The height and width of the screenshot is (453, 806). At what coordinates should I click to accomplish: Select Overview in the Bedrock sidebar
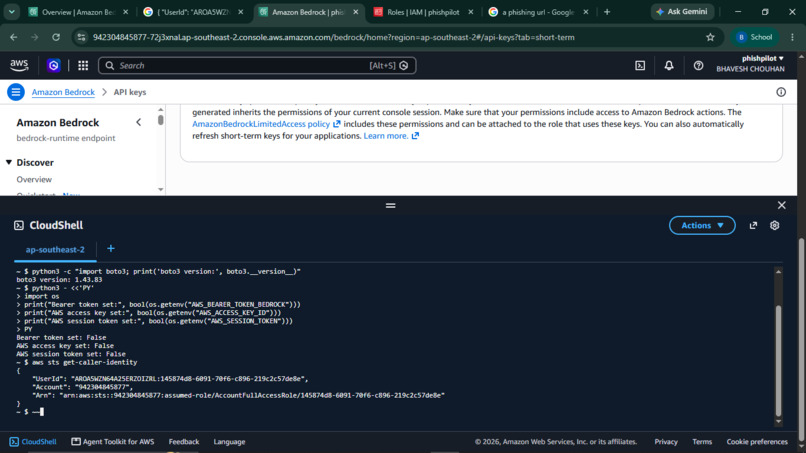(34, 179)
